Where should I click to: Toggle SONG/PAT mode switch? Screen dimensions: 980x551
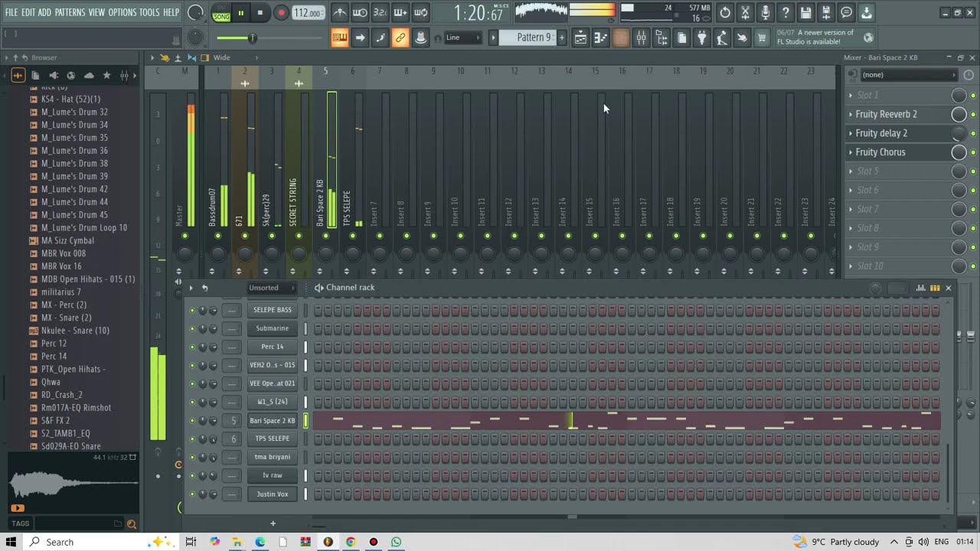[x=221, y=13]
